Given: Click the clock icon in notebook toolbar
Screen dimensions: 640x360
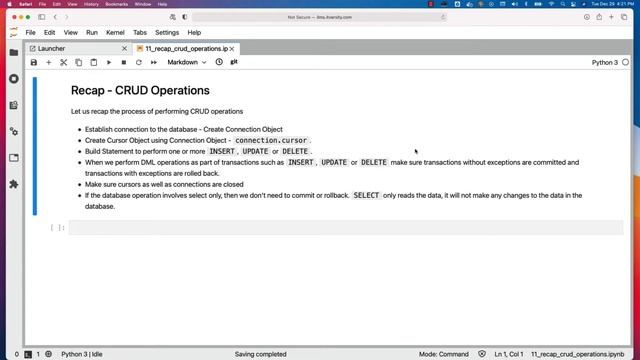Looking at the screenshot, I should tap(219, 62).
